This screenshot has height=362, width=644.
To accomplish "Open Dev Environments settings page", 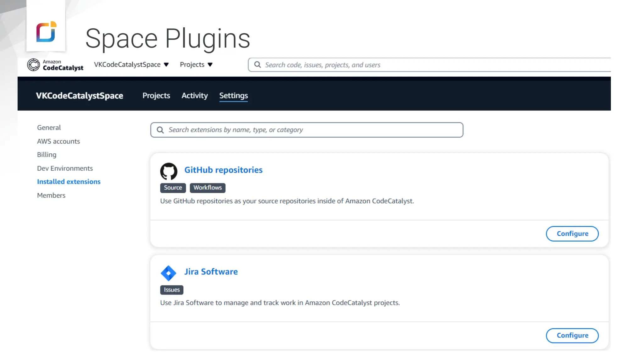I will (x=65, y=168).
